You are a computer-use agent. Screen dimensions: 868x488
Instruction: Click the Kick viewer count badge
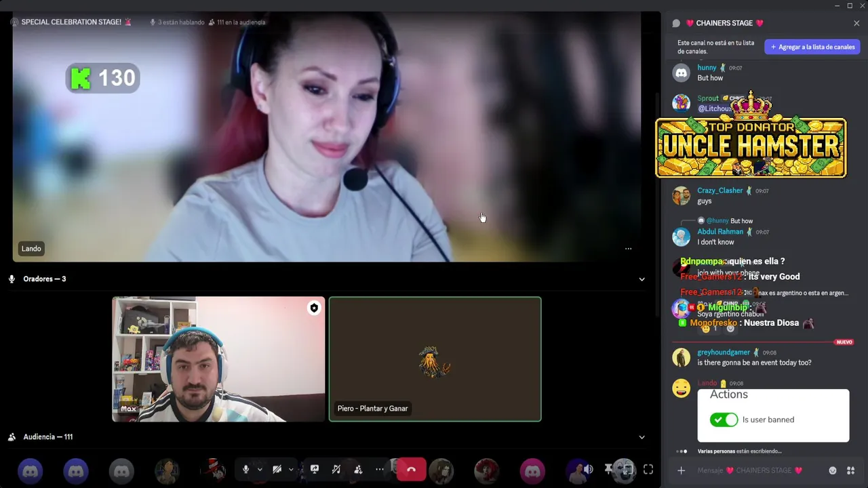point(103,78)
